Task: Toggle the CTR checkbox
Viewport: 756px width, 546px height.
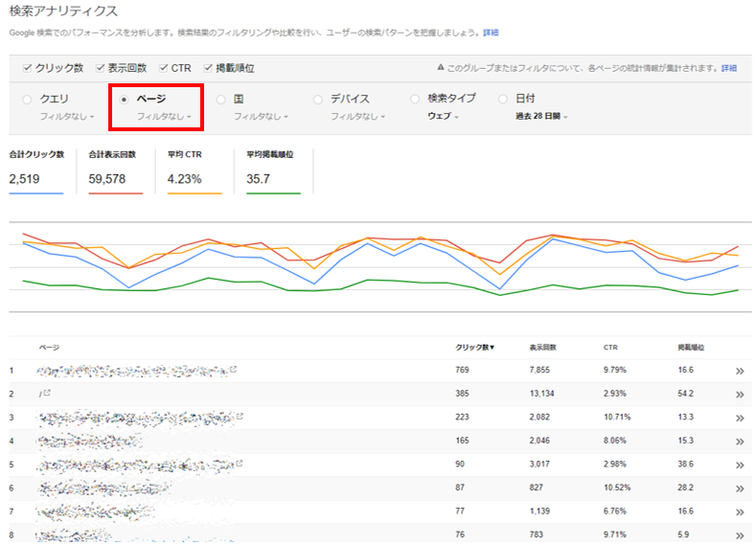Action: coord(164,68)
